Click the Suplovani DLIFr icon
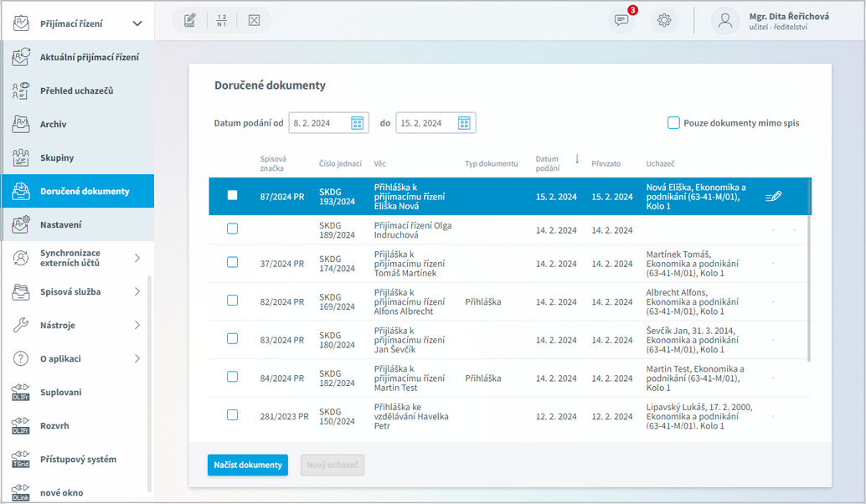Screen dimensions: 866x504 [x=21, y=392]
